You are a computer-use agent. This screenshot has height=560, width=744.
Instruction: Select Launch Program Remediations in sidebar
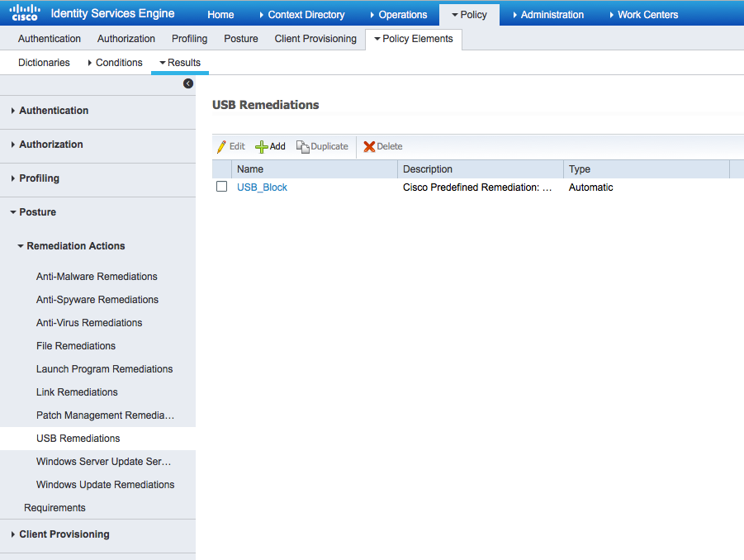[104, 369]
